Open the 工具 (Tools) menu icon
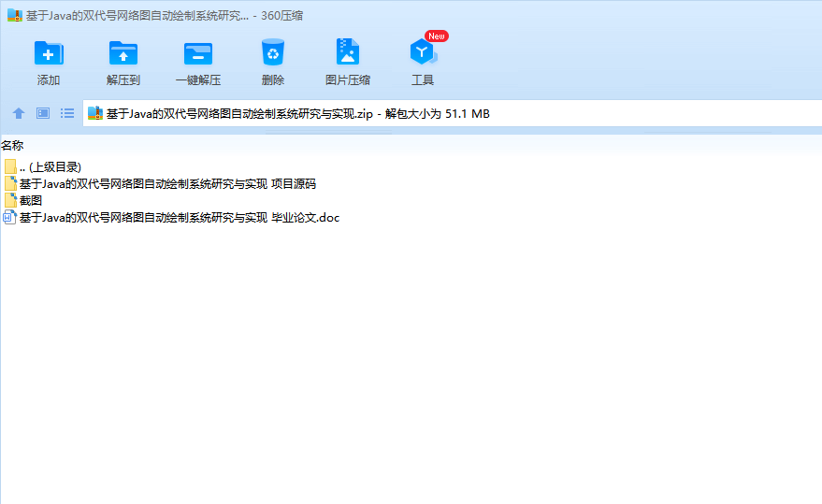 pyautogui.click(x=423, y=52)
